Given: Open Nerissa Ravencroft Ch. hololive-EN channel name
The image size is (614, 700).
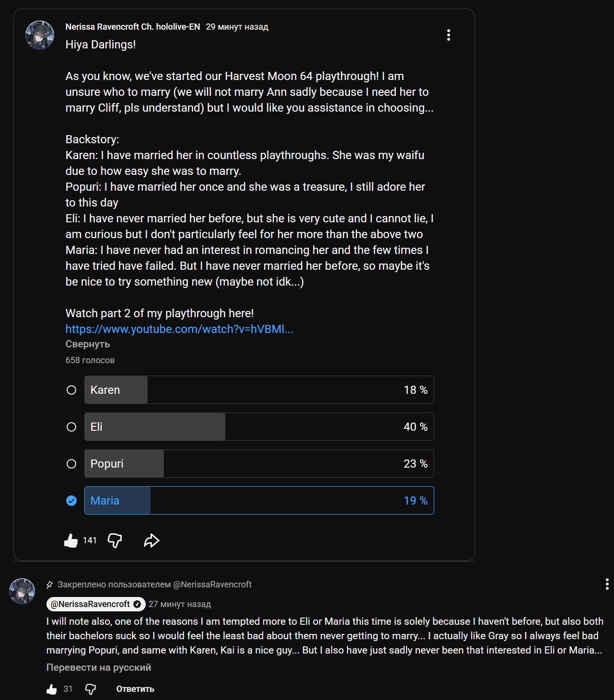Looking at the screenshot, I should [133, 27].
